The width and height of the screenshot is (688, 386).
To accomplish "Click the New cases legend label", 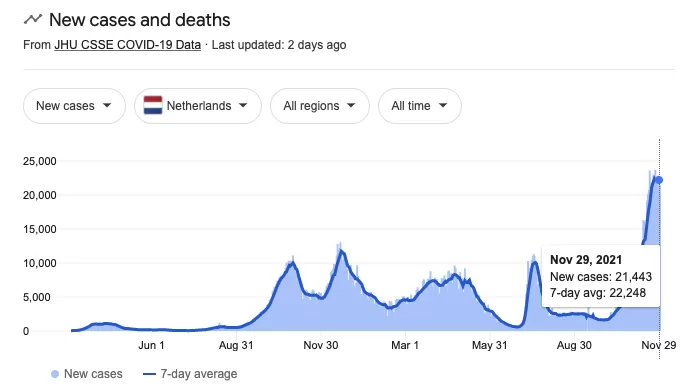I will point(93,374).
